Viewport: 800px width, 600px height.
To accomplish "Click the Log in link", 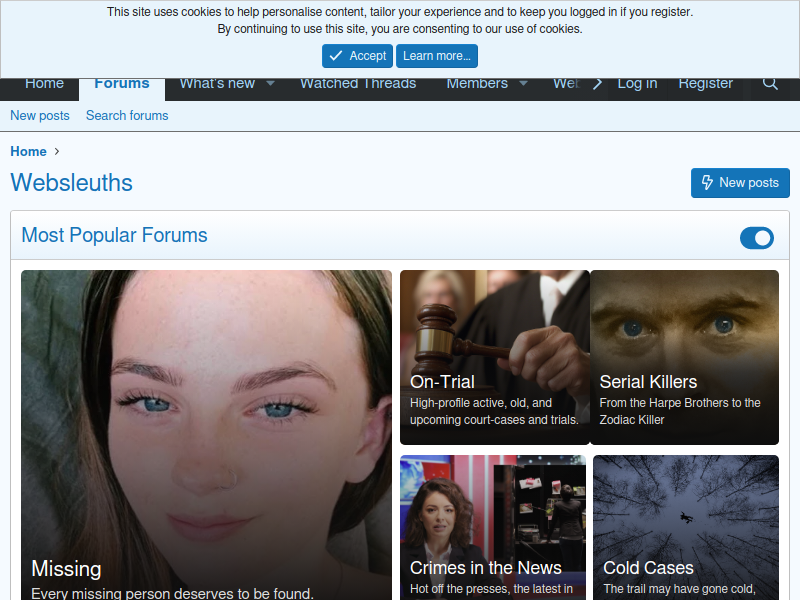I will [x=637, y=84].
